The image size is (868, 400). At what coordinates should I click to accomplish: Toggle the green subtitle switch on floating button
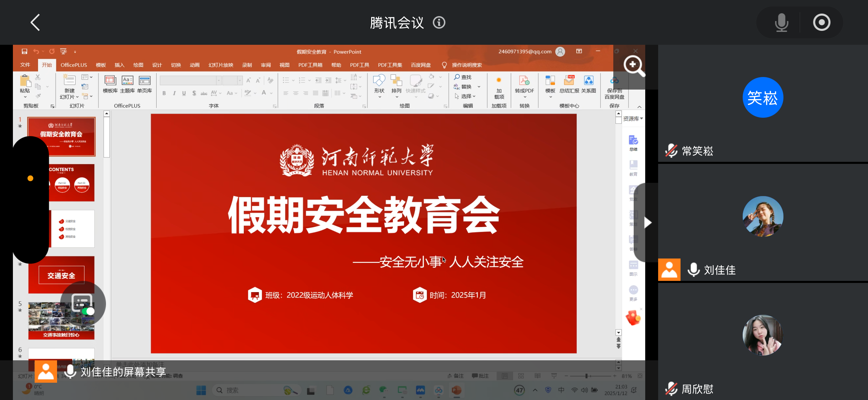point(88,311)
